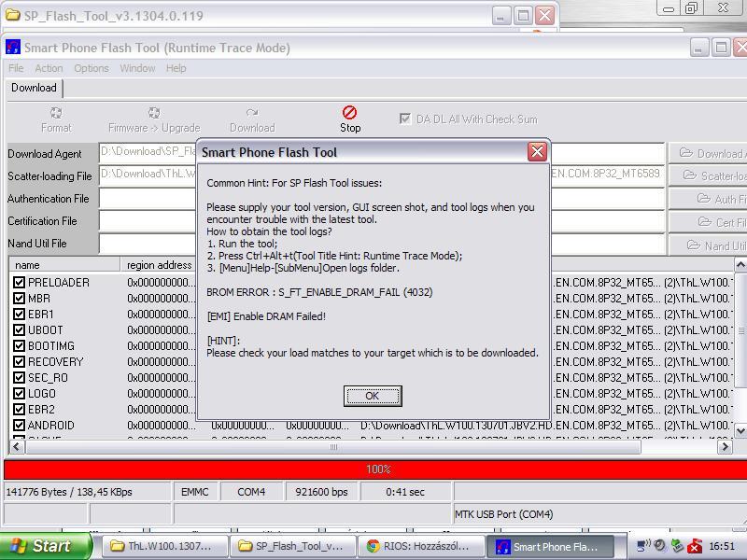The image size is (747, 560).
Task: Click the Windows Start button
Action: [x=45, y=546]
